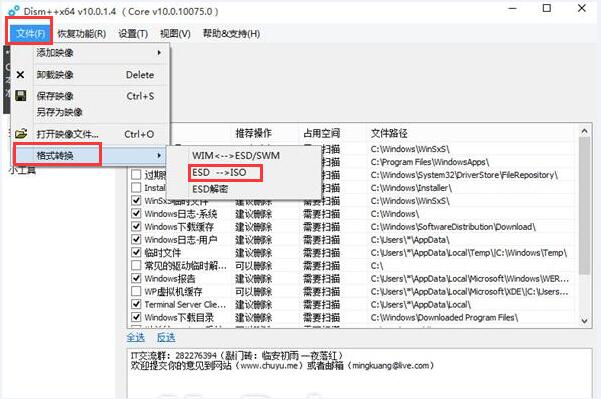Select path C:\Windows\Downloaded Program Files\
Viewport: 601px width, 399px height.
(x=444, y=317)
